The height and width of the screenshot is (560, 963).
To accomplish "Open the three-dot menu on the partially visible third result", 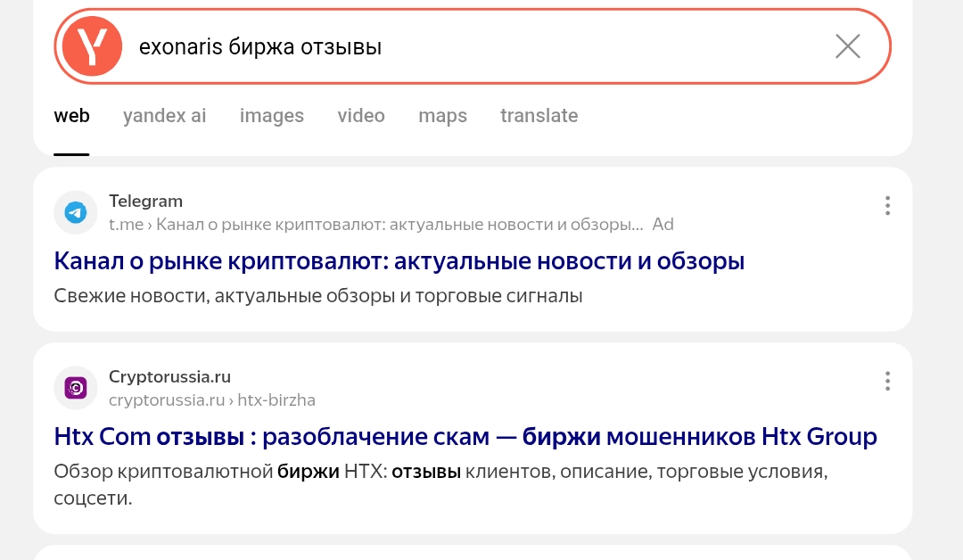I will click(887, 556).
